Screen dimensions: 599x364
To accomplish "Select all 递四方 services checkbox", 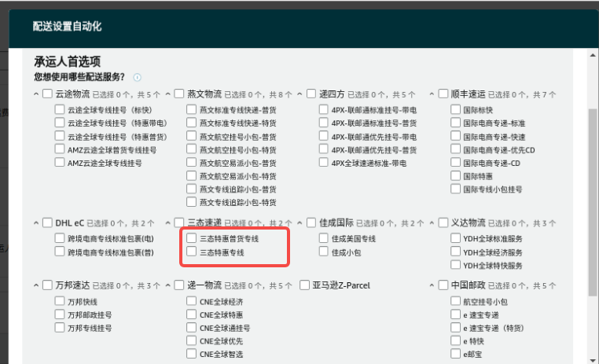I will [x=311, y=94].
